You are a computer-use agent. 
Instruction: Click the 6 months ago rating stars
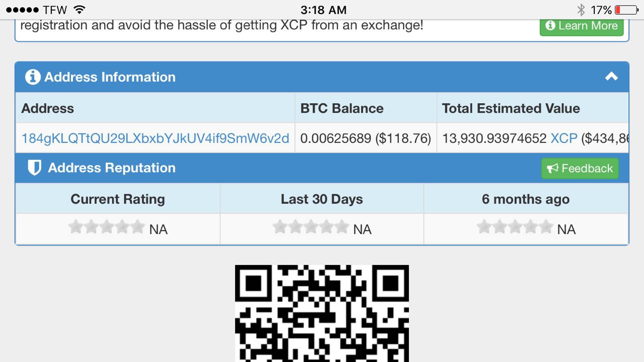515,227
